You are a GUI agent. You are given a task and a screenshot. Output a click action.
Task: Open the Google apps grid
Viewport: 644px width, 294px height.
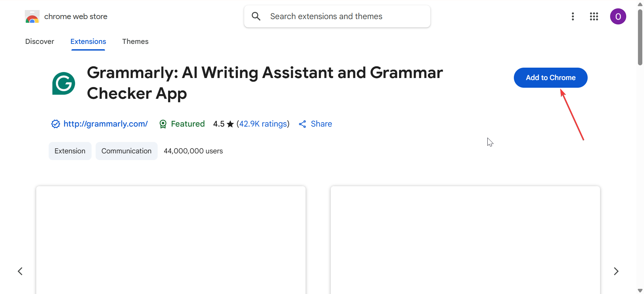[594, 16]
